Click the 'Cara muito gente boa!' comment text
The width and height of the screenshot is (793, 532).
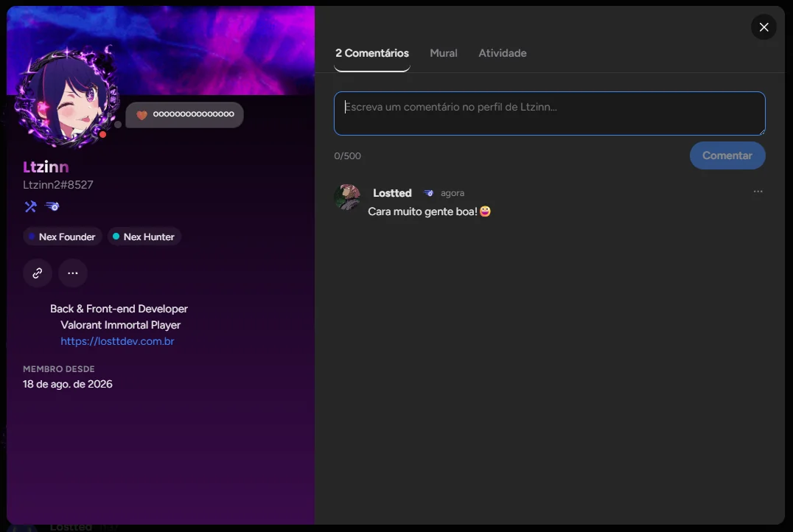coord(422,211)
